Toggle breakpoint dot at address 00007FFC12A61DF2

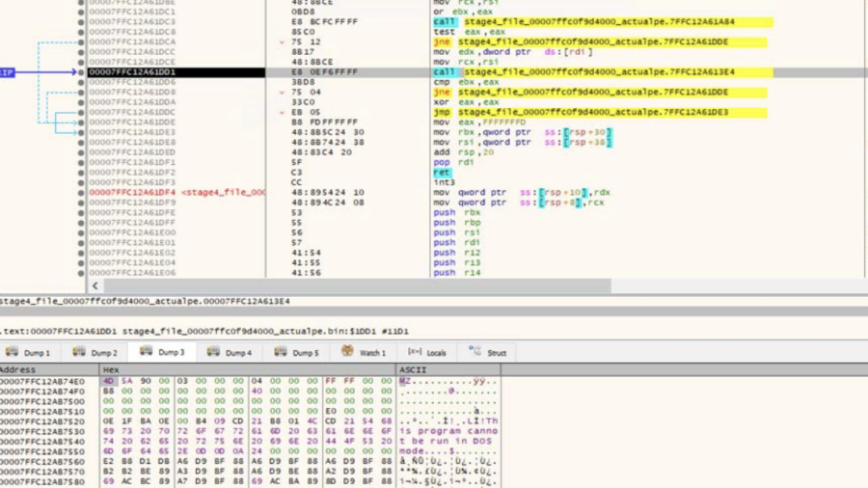[81, 173]
